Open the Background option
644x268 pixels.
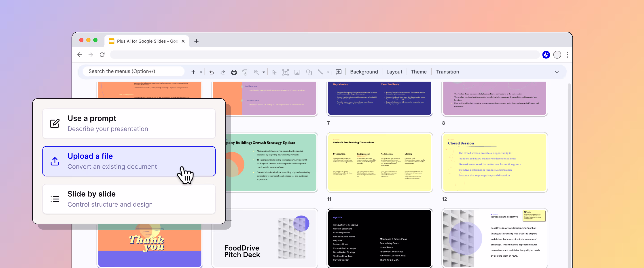[x=364, y=72]
